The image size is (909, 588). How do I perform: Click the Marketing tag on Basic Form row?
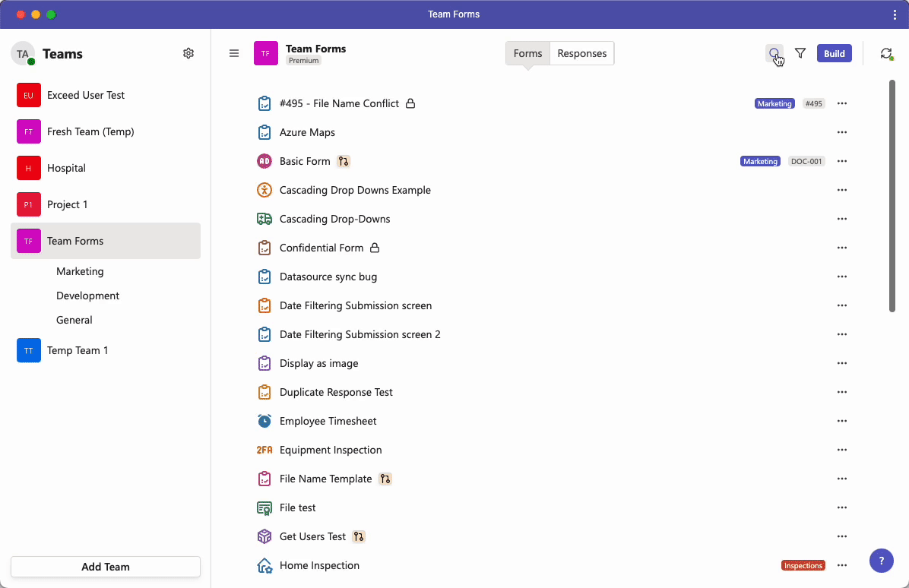pyautogui.click(x=760, y=161)
